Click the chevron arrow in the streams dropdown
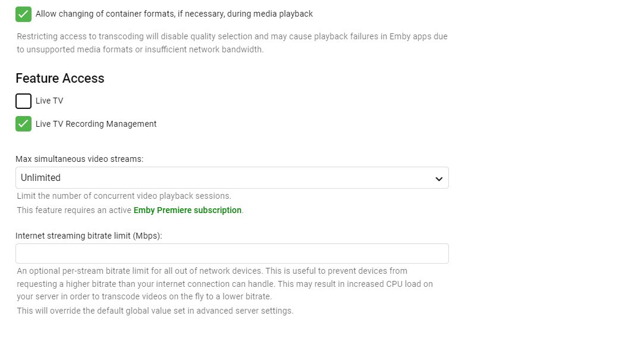 tap(439, 178)
